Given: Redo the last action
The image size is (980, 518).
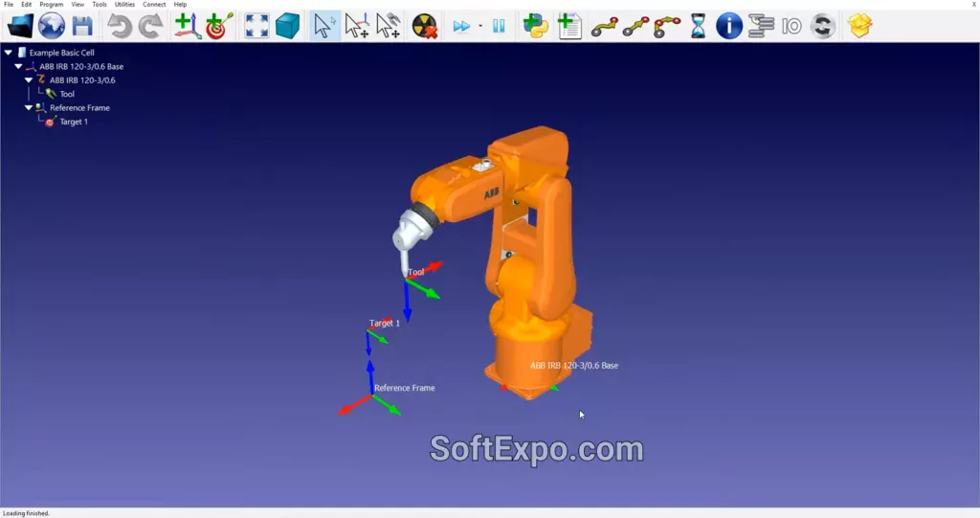Looking at the screenshot, I should (x=150, y=26).
